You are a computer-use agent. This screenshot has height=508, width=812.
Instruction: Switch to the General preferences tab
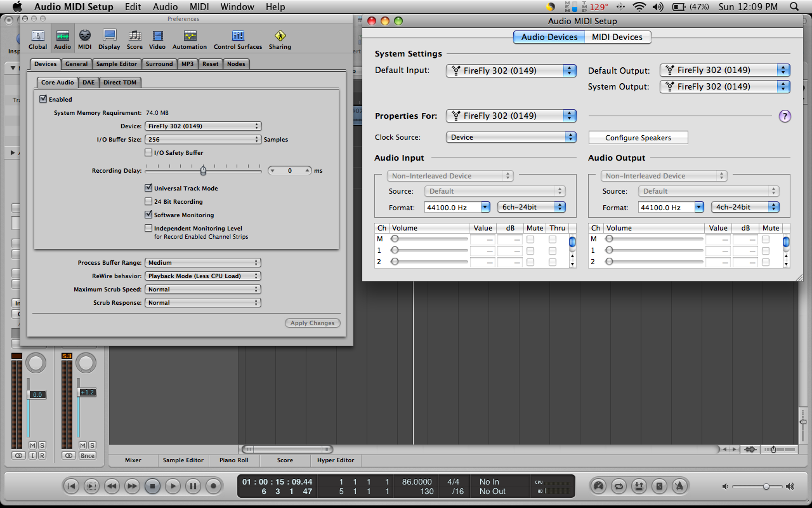[x=76, y=64]
